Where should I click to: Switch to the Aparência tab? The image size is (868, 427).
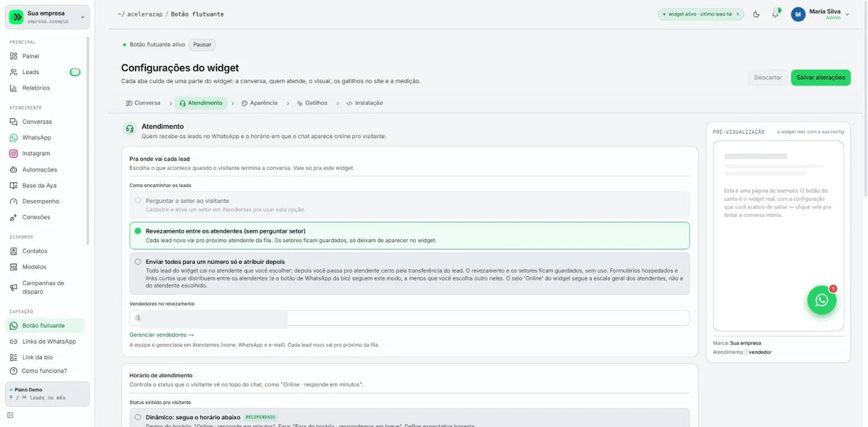[x=259, y=103]
